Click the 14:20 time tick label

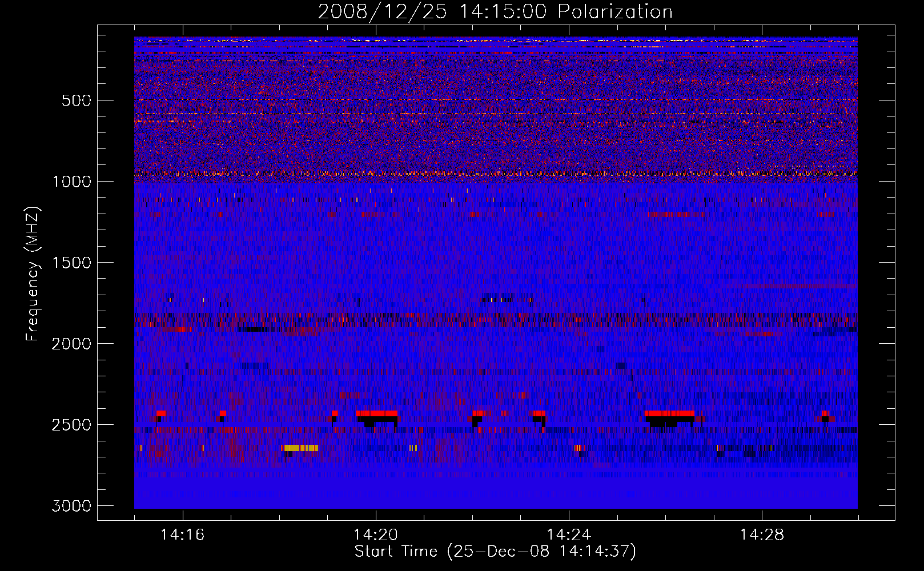point(375,535)
